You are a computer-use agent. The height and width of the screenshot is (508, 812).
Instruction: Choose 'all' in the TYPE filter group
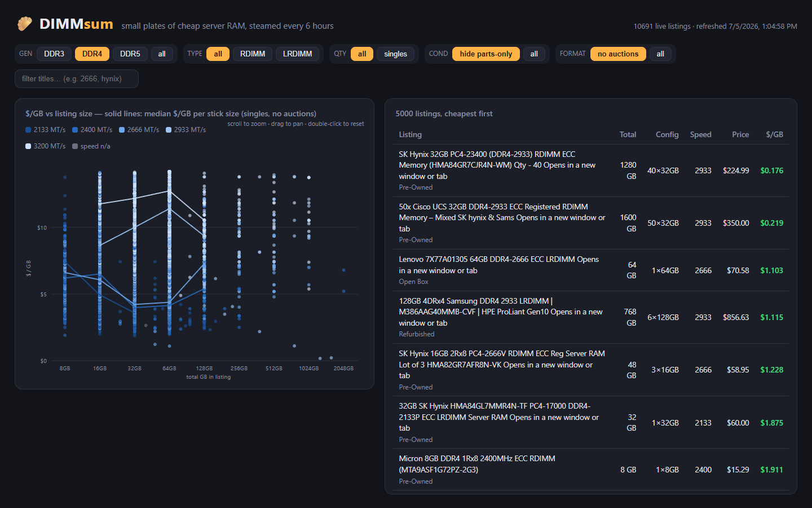pyautogui.click(x=218, y=54)
